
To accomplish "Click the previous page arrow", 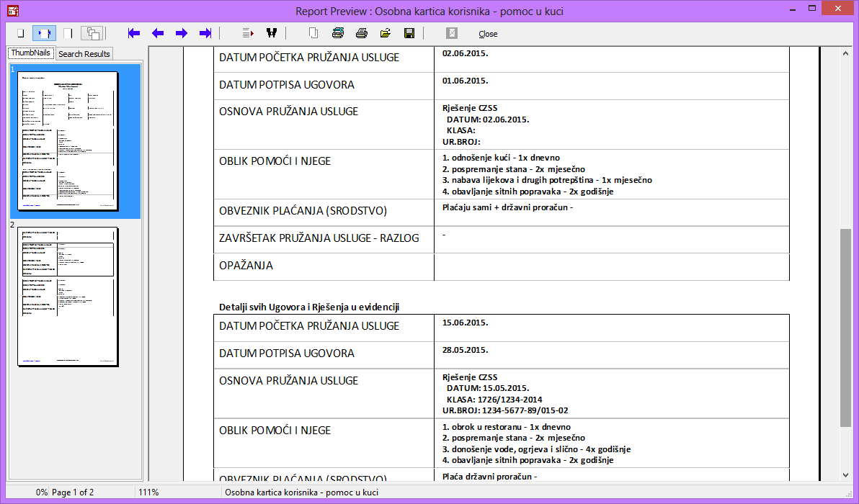I will point(157,33).
